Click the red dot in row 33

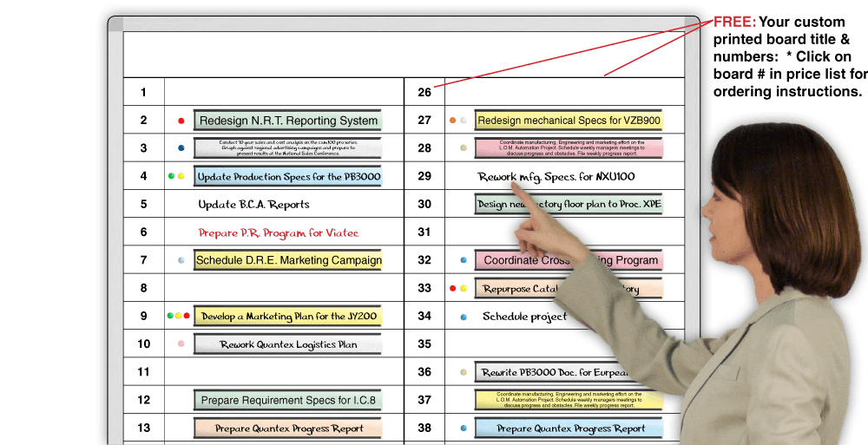pos(453,288)
